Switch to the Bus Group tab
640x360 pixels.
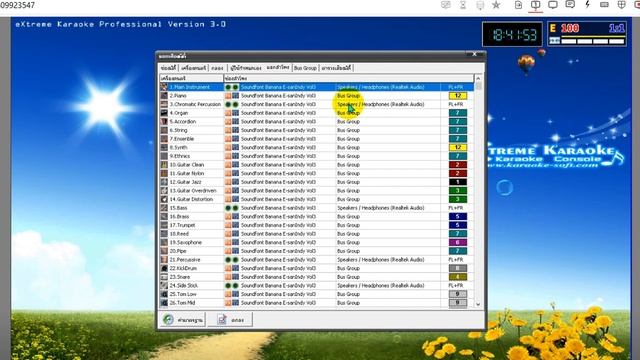[x=305, y=68]
